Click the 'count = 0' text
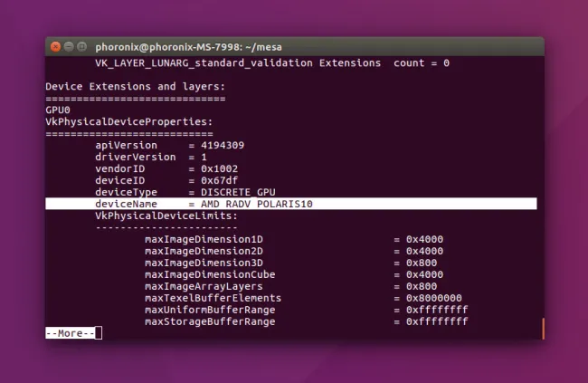Screen dimensions: 588x383 coord(422,63)
